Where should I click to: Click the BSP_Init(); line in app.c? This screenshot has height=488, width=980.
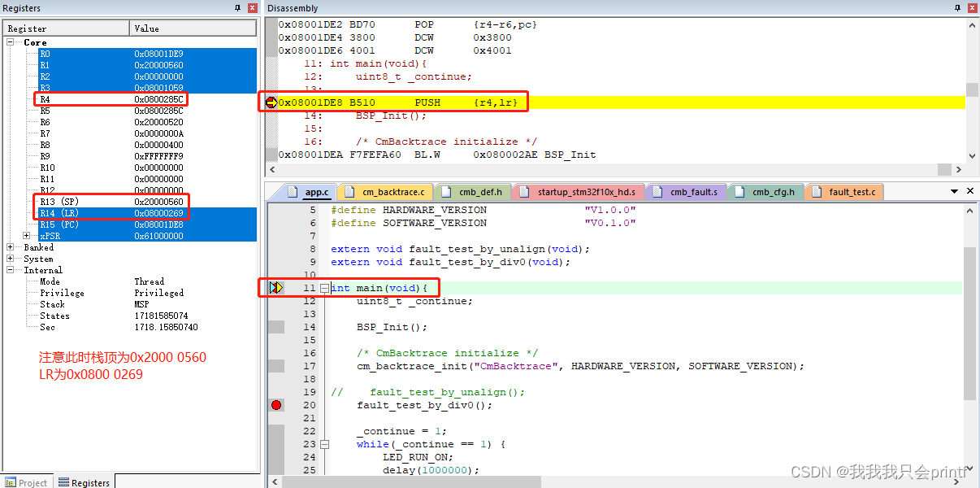[392, 327]
